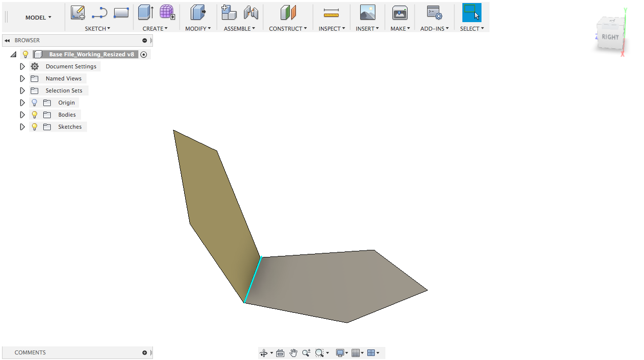The height and width of the screenshot is (360, 644).
Task: Open the MAKE menu
Action: (x=400, y=29)
